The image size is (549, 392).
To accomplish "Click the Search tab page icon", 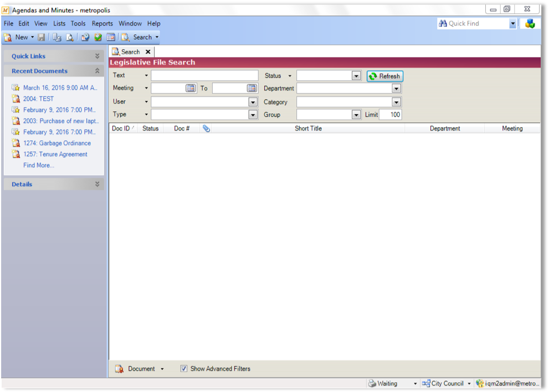I will click(x=116, y=52).
